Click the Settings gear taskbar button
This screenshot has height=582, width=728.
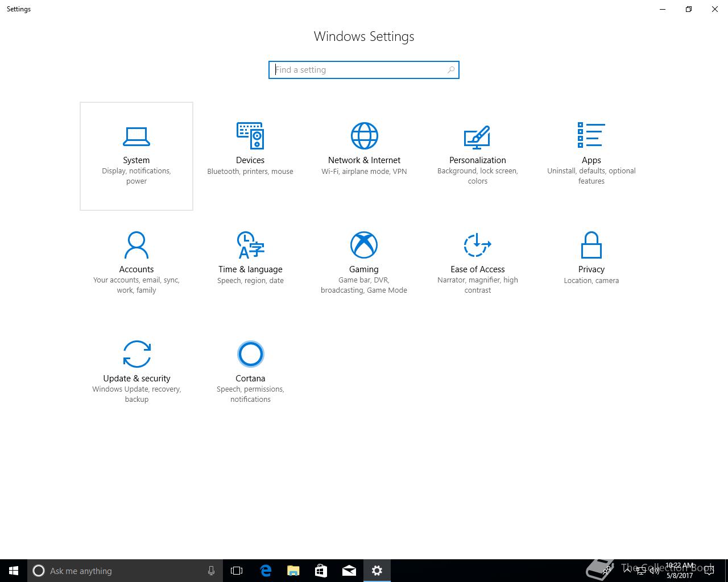click(377, 571)
